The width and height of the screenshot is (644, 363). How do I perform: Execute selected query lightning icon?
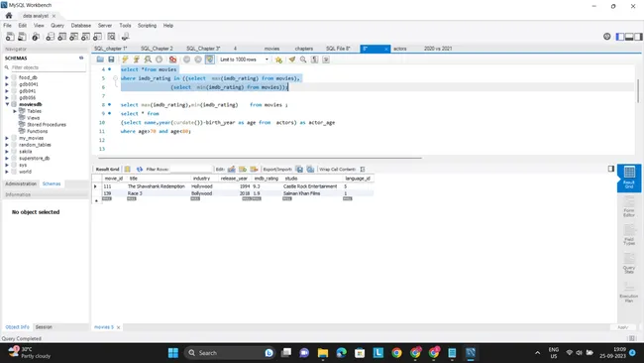(x=125, y=60)
